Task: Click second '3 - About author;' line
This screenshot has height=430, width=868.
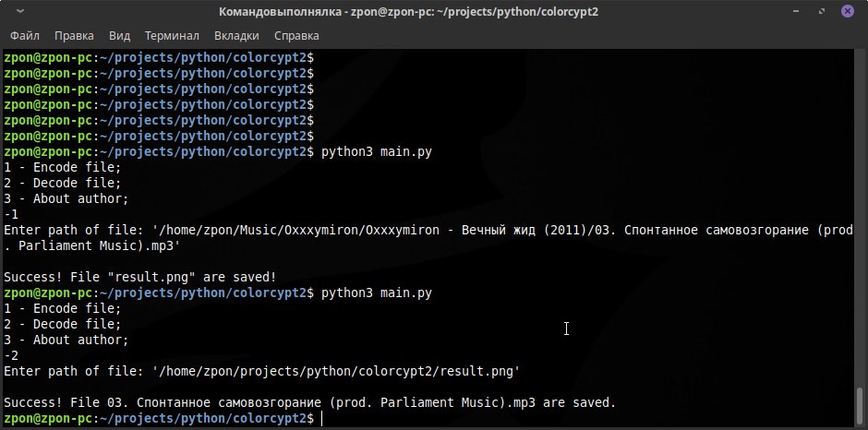Action: tap(66, 340)
